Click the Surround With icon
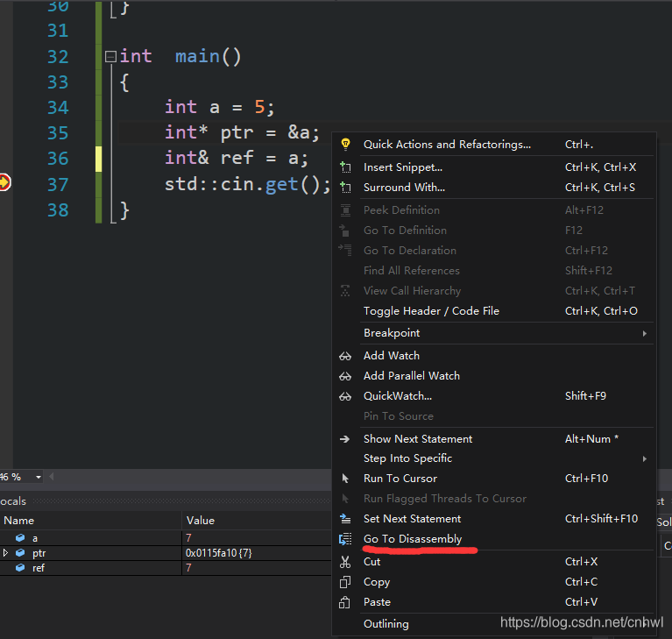The height and width of the screenshot is (639, 672). tap(345, 187)
